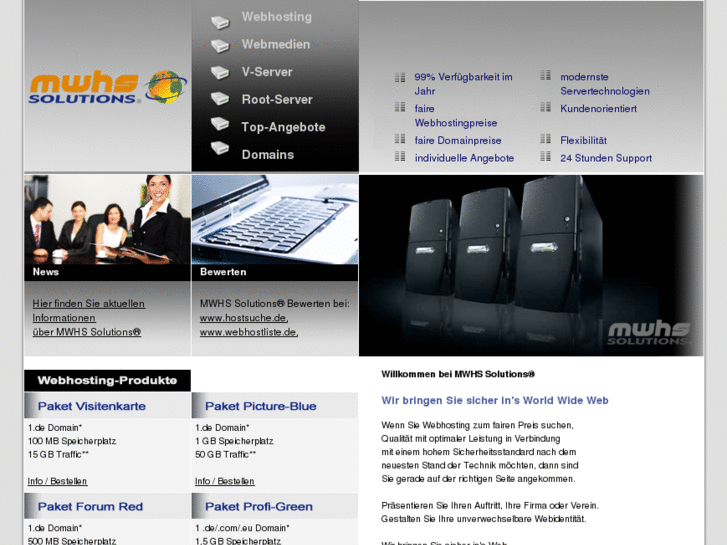Open the Webmedien menu item
This screenshot has height=545, width=727.
[276, 45]
